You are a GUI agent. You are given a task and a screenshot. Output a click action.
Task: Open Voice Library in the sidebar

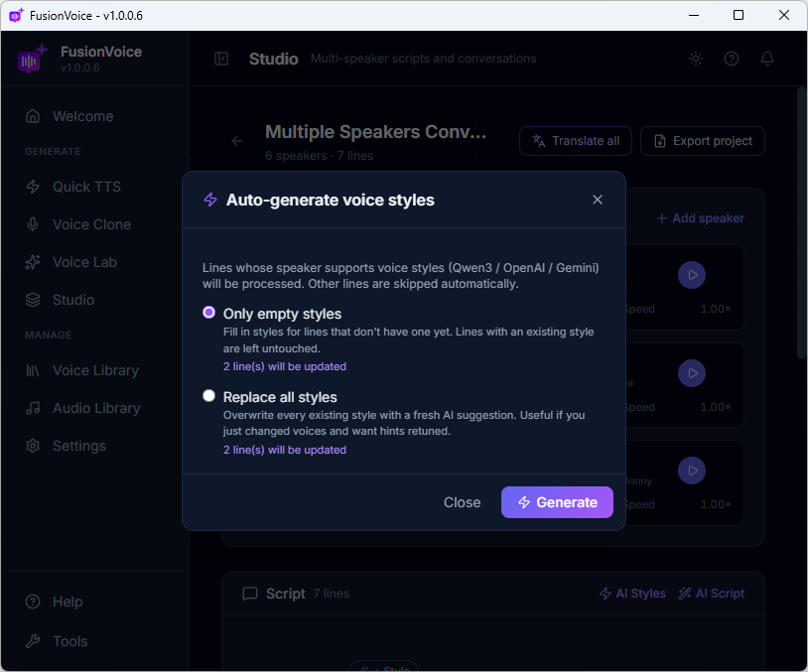tap(95, 370)
